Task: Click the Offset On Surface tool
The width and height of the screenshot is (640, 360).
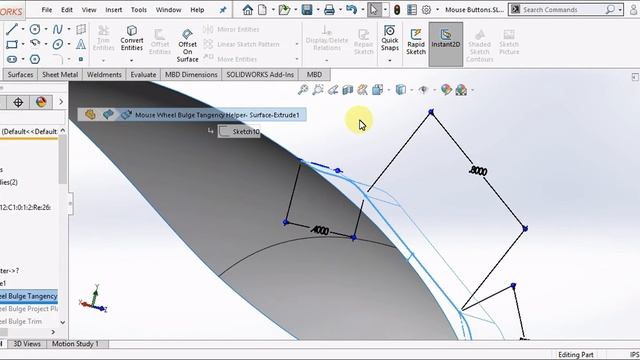Action: click(x=187, y=45)
